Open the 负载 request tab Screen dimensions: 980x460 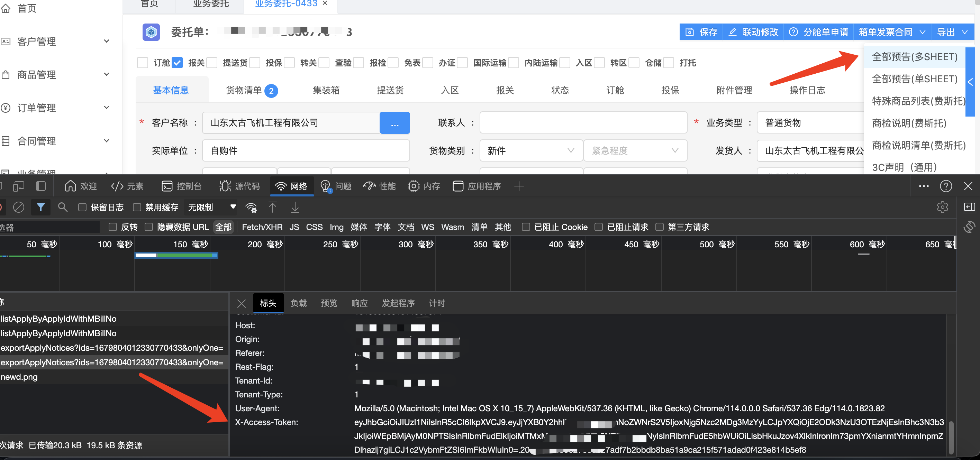299,303
